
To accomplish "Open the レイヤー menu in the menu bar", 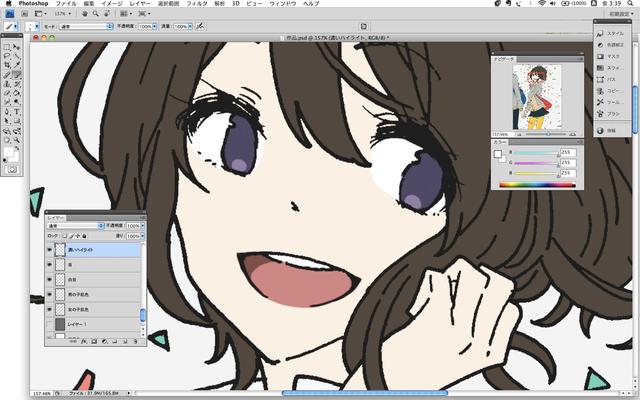I will (140, 4).
